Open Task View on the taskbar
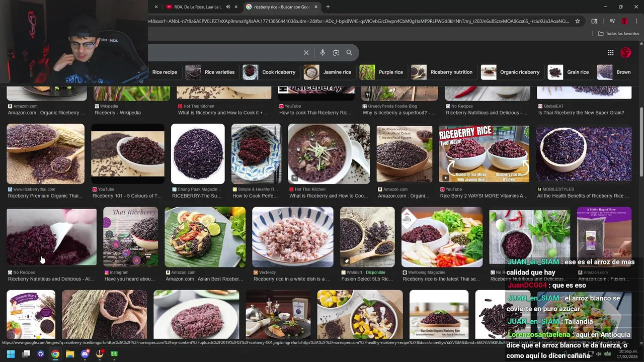Image resolution: width=644 pixels, height=362 pixels. point(26,354)
